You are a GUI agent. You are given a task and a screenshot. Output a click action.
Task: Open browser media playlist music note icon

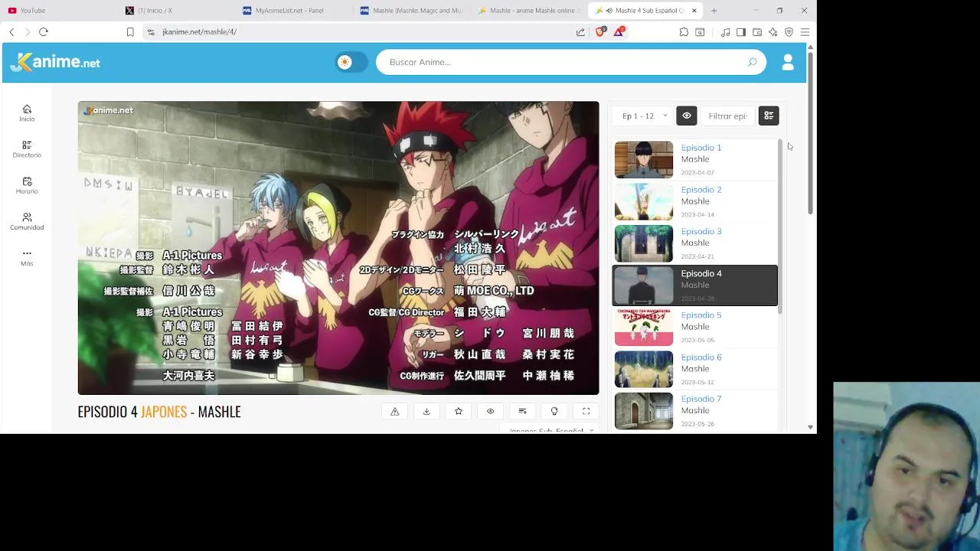(x=725, y=32)
